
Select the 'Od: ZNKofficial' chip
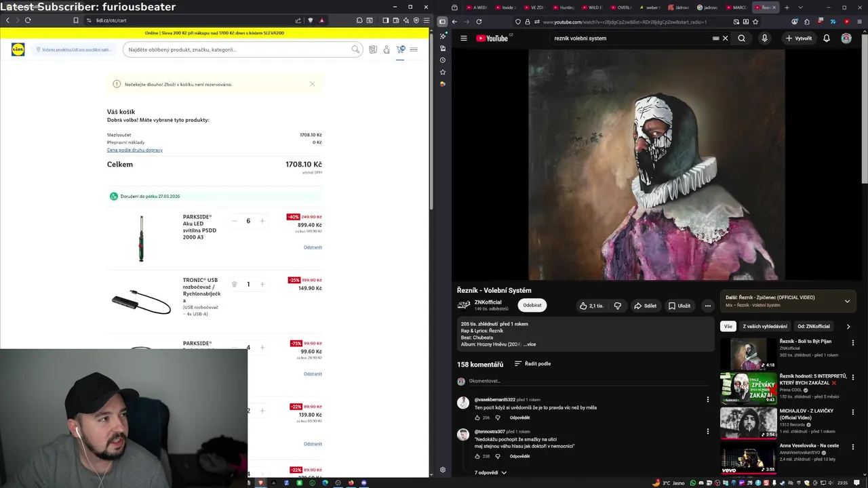(814, 326)
